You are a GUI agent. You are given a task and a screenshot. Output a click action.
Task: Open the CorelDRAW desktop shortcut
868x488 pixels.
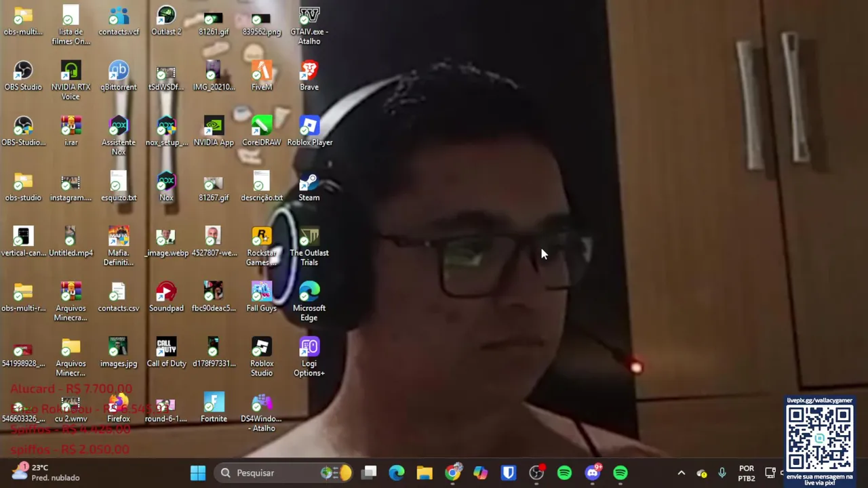pyautogui.click(x=262, y=131)
